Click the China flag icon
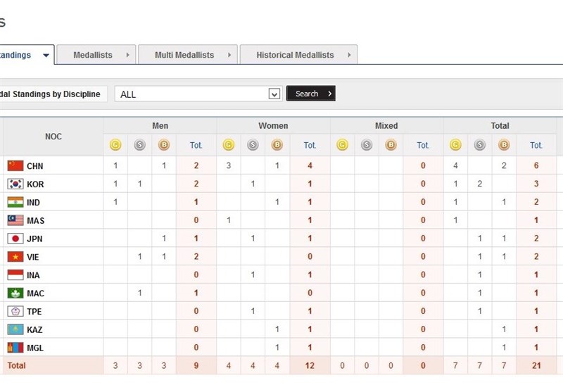 pos(15,166)
